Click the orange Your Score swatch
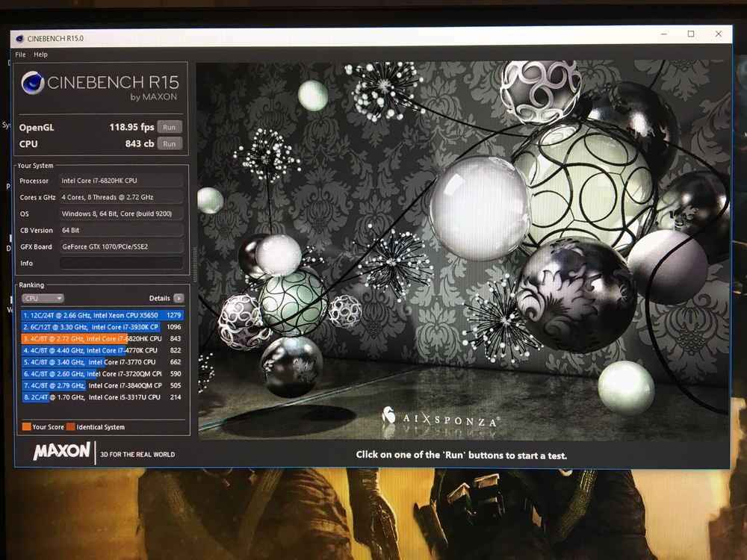The image size is (747, 560). [x=26, y=427]
